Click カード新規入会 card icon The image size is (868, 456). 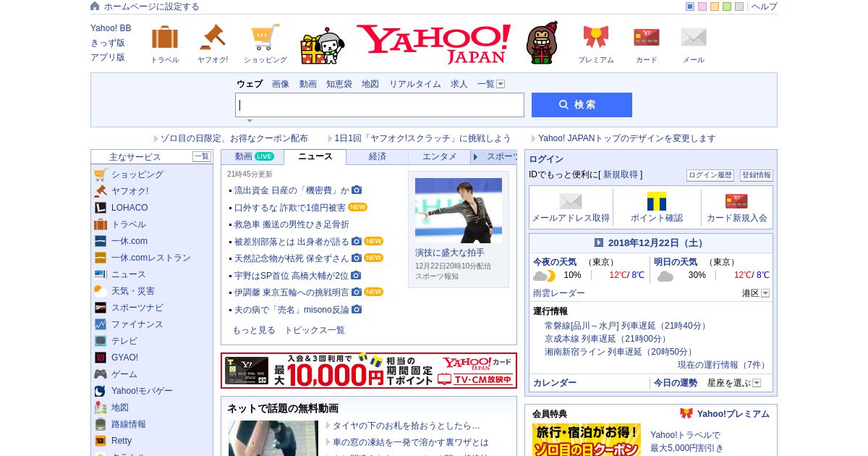(736, 201)
